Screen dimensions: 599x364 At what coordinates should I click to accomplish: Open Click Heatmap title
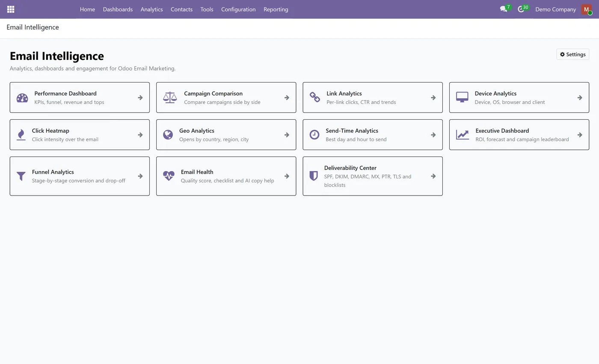(50, 130)
